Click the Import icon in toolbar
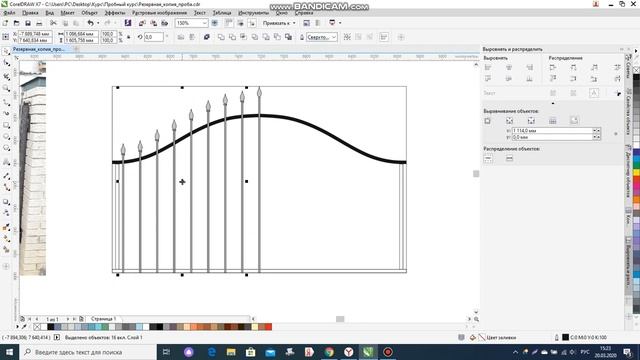This screenshot has height=360, width=640. click(142, 23)
